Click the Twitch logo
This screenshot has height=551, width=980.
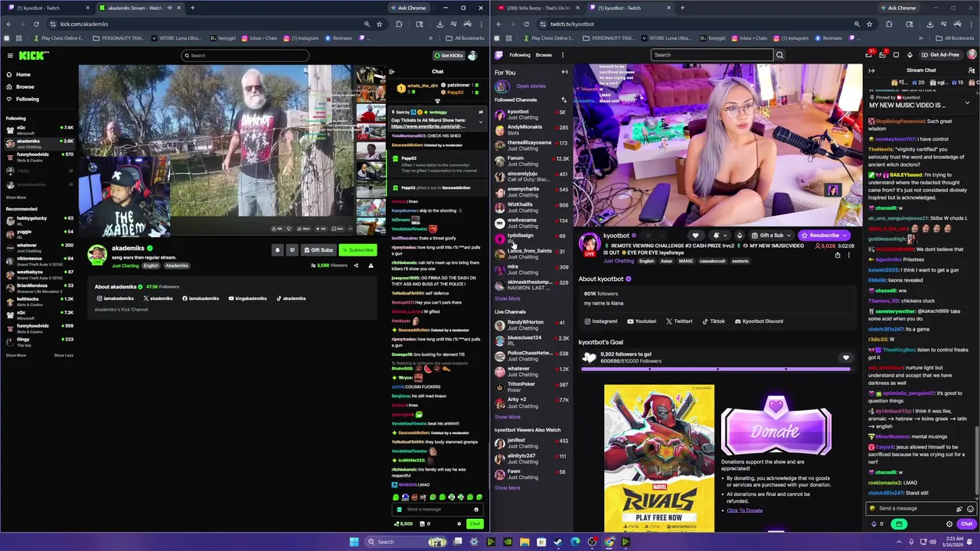[499, 55]
